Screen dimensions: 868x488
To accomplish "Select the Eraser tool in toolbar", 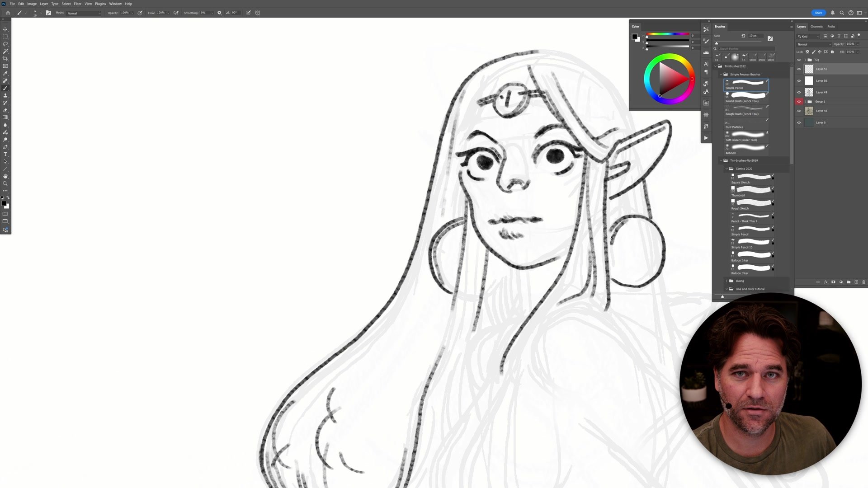I will 5,110.
